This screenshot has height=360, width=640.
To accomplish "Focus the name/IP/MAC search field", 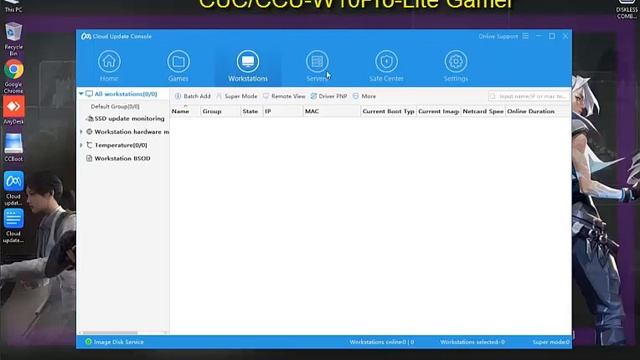I will (529, 96).
